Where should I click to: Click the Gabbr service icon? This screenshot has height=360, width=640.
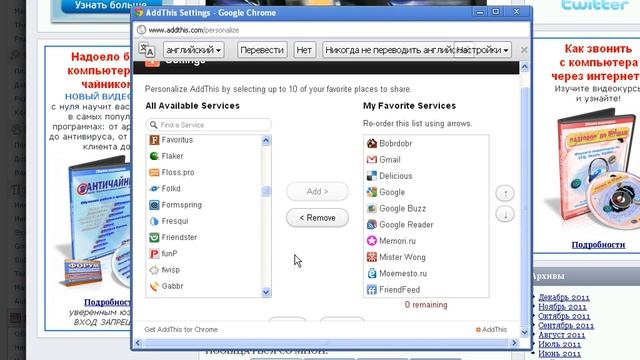tap(154, 286)
